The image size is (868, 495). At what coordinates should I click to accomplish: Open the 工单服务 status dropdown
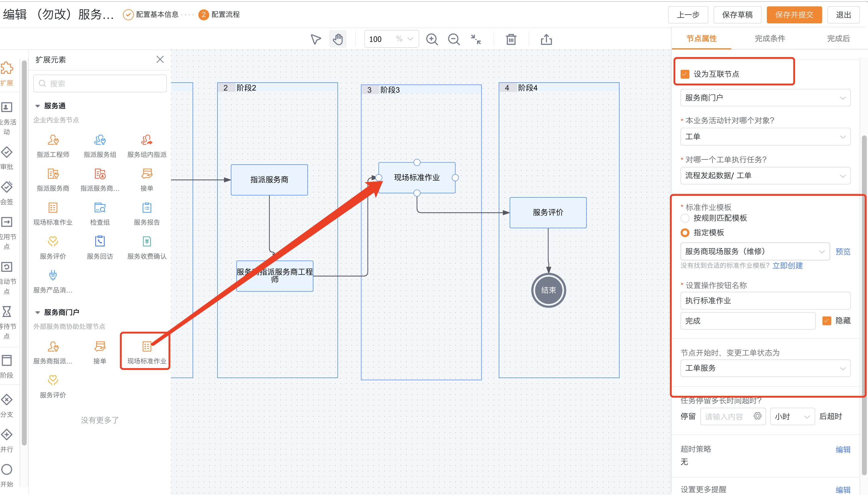(765, 368)
